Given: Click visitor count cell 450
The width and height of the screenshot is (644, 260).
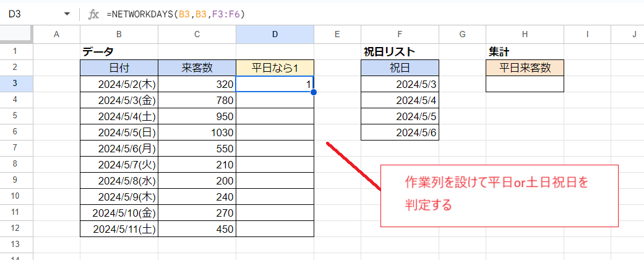Looking at the screenshot, I should click(197, 229).
